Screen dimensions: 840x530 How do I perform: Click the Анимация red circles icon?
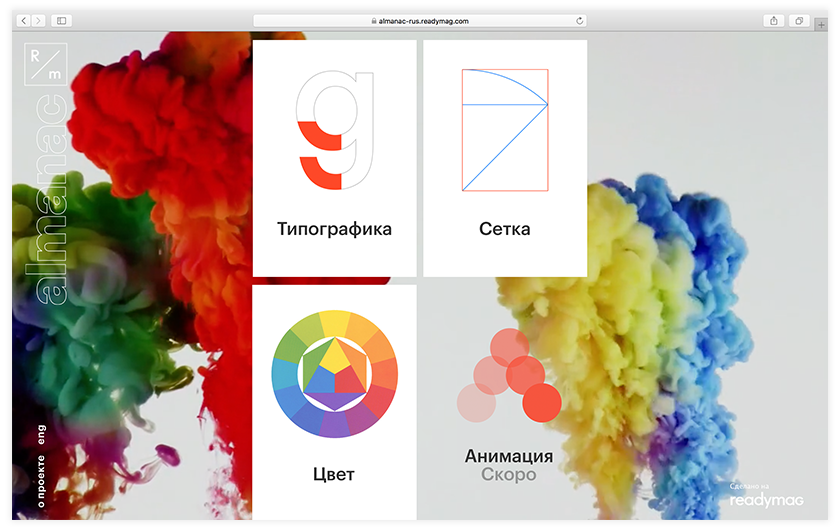(509, 376)
